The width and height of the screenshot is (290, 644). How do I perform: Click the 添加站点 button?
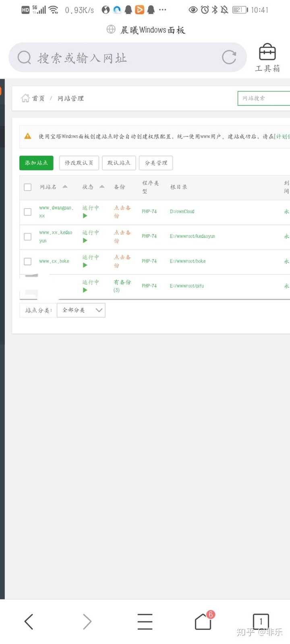click(36, 163)
